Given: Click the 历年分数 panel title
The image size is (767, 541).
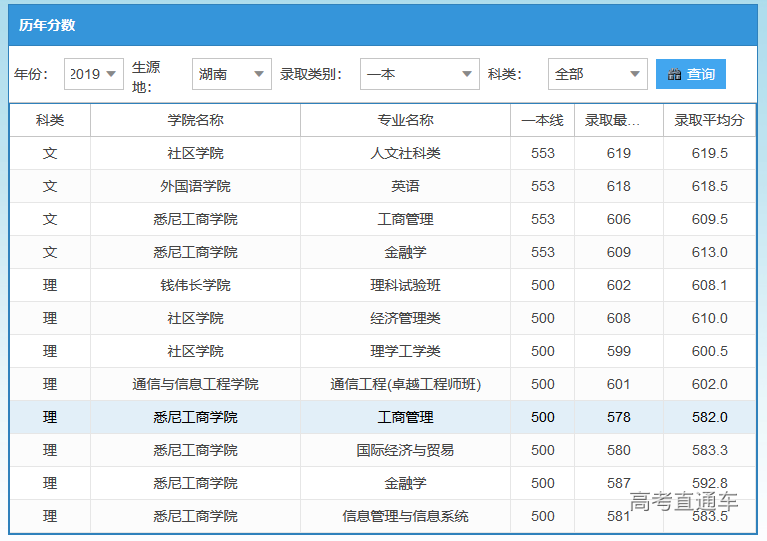Looking at the screenshot, I should click(47, 25).
